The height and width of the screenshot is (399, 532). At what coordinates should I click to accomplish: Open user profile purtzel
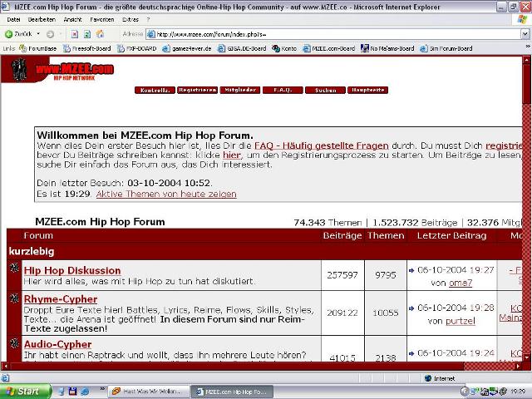(x=460, y=321)
